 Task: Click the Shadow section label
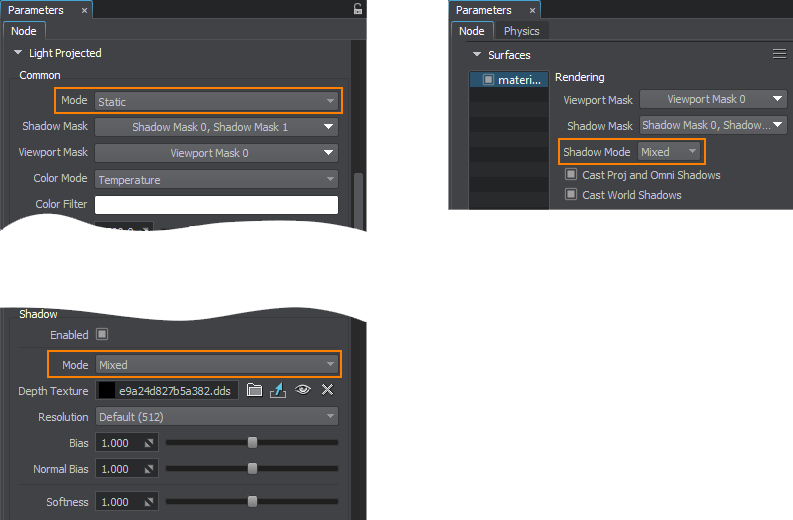point(38,314)
